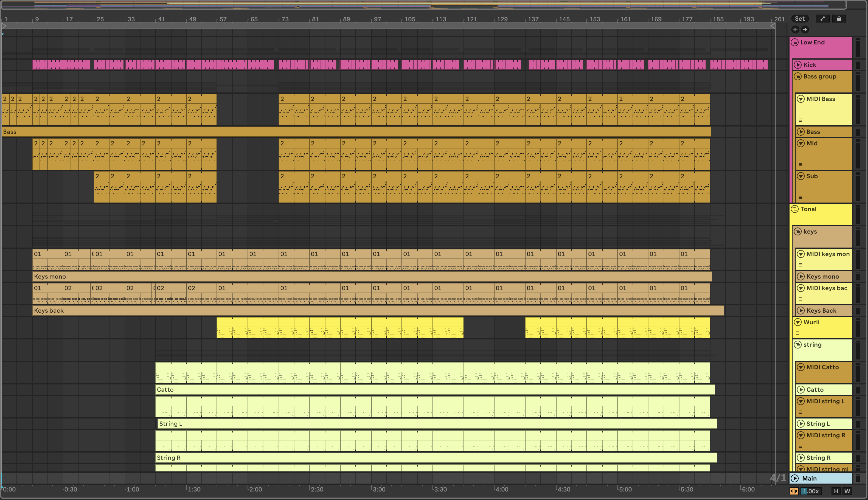Image resolution: width=868 pixels, height=500 pixels.
Task: Collapse the Tonal group icon
Action: pyautogui.click(x=794, y=209)
